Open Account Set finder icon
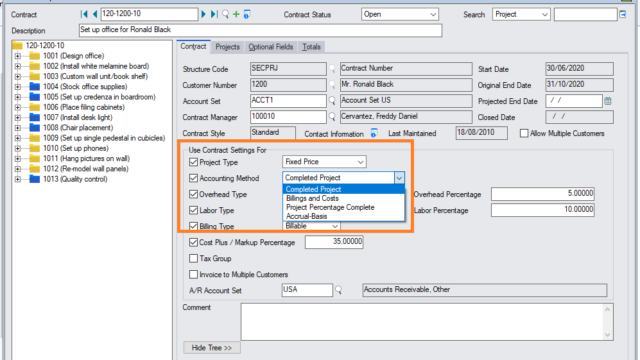The image size is (640, 360). click(332, 100)
